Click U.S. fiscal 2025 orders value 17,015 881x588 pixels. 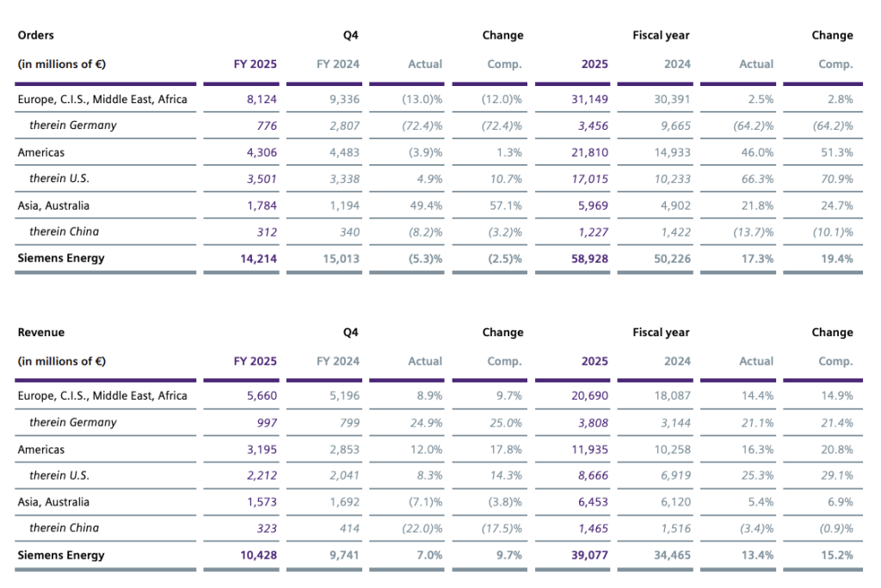589,179
